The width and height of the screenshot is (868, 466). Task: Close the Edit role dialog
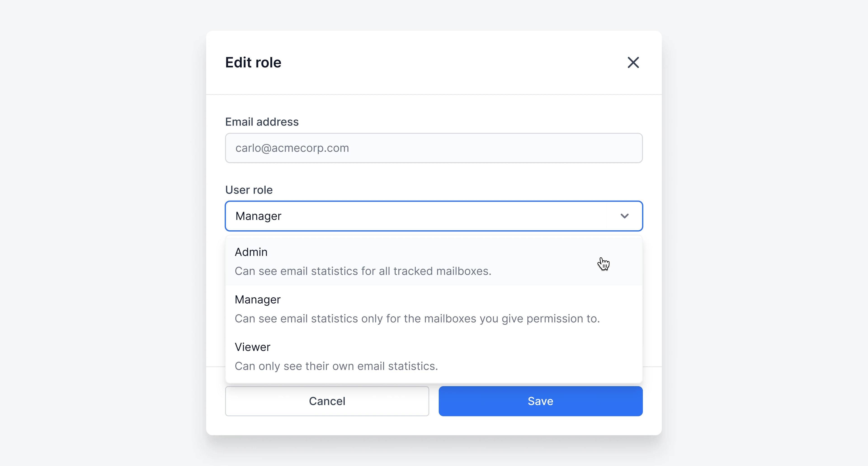pos(633,62)
